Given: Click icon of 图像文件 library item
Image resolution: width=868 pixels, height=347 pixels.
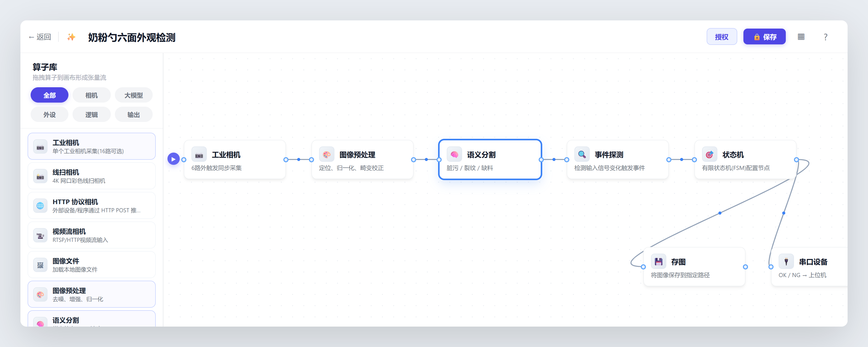Looking at the screenshot, I should pos(40,265).
